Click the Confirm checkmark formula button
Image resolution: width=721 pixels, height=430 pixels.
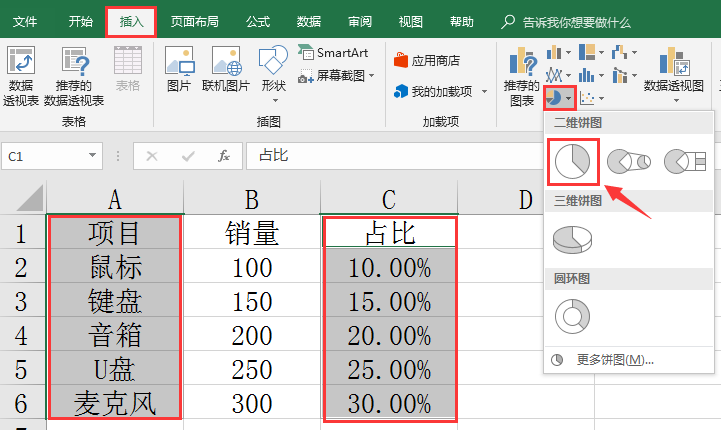188,156
